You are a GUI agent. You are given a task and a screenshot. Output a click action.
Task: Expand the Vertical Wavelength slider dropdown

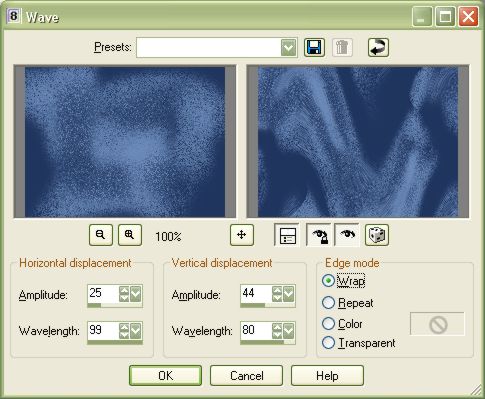(x=288, y=331)
